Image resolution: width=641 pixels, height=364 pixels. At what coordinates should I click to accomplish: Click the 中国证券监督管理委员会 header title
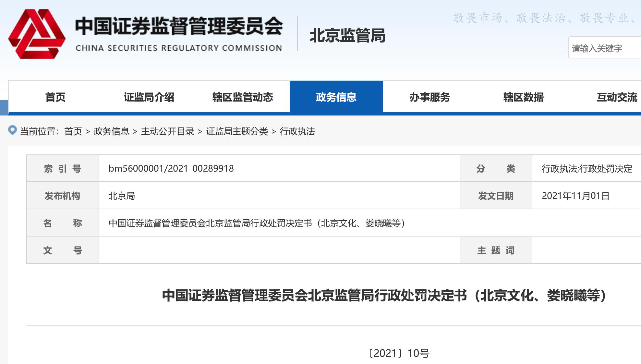(x=179, y=26)
